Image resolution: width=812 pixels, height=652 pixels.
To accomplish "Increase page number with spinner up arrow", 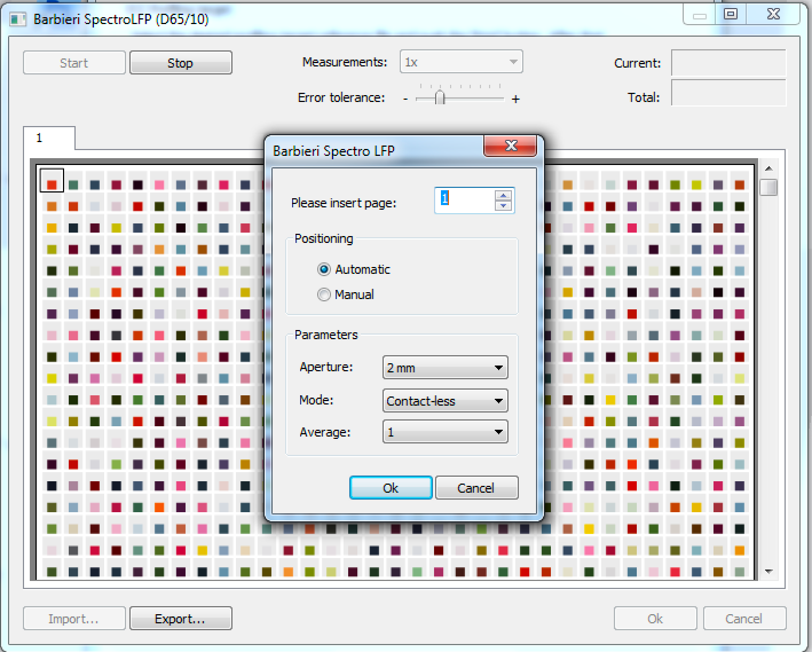I will tap(503, 195).
